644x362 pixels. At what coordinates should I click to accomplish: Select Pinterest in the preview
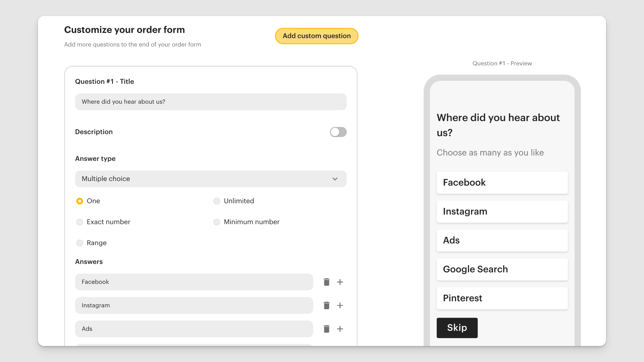pos(502,298)
